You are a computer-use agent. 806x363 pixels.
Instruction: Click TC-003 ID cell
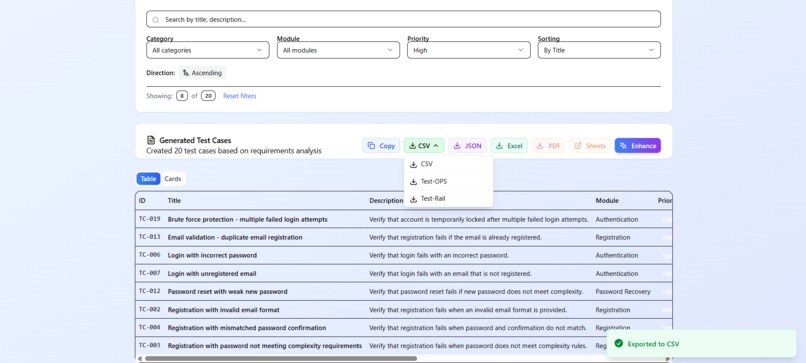(150, 346)
